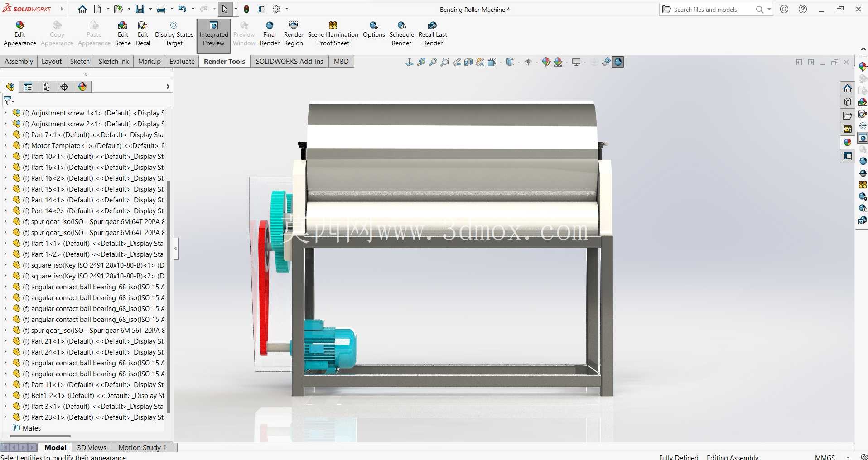Open the FeatureManager Design Tree tab icon
This screenshot has height=460, width=868.
point(10,87)
